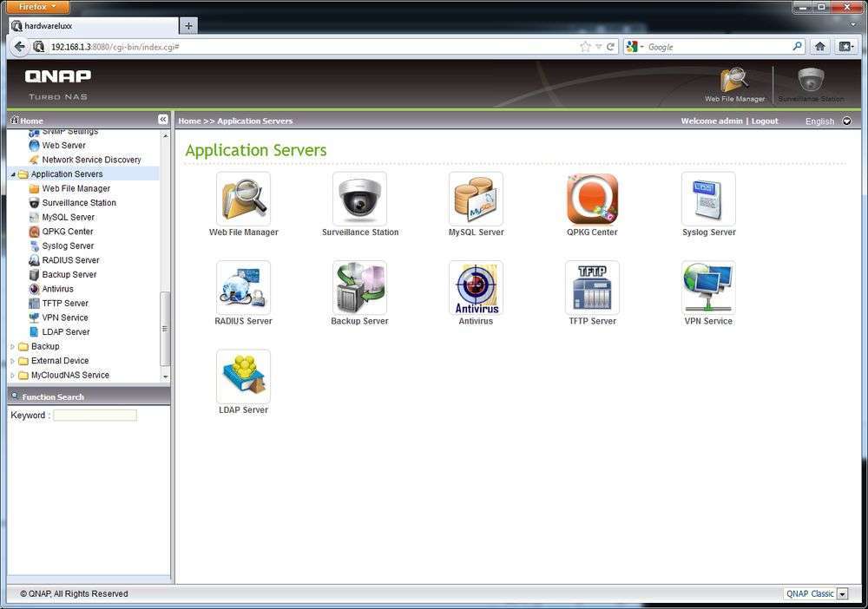
Task: Click sidebar scrollbar down arrow
Action: point(165,377)
